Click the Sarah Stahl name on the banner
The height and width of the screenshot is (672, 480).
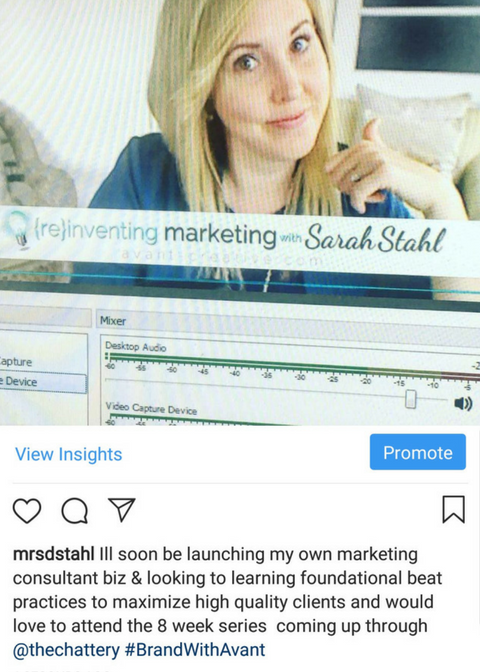(x=375, y=239)
